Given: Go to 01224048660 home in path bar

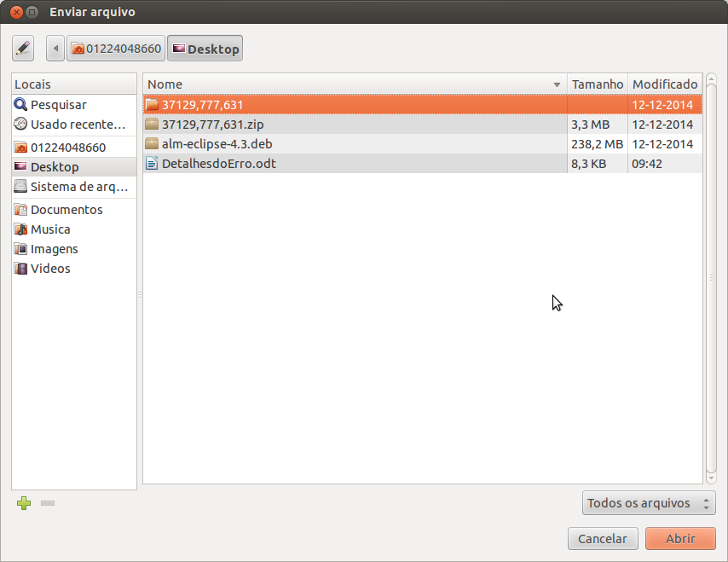Looking at the screenshot, I should tap(116, 49).
